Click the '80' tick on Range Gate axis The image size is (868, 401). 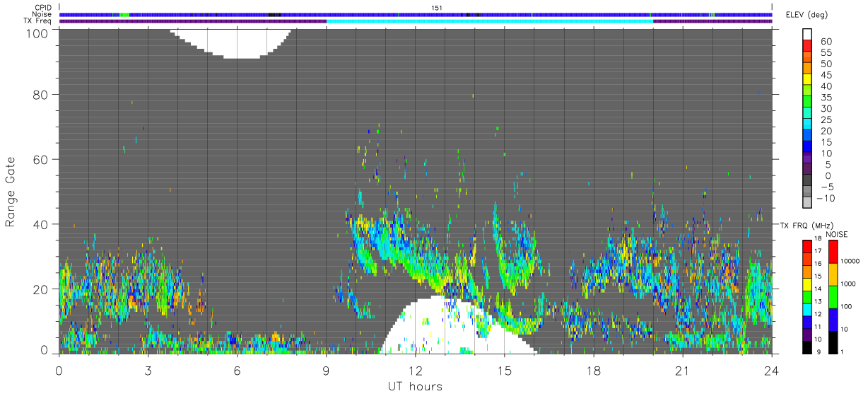tap(42, 95)
